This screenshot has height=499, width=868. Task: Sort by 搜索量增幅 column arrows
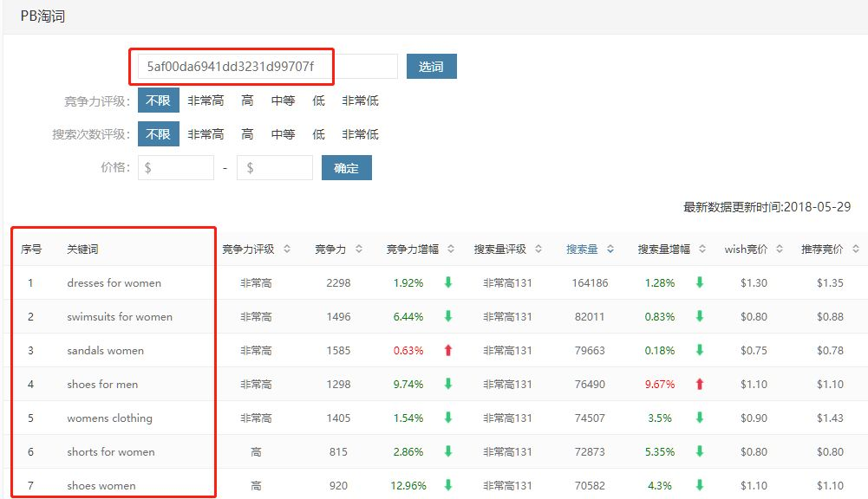coord(702,249)
